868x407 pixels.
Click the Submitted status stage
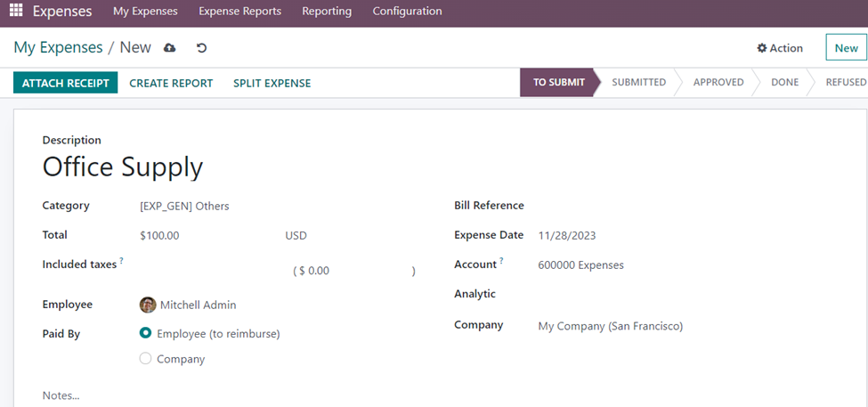[638, 82]
